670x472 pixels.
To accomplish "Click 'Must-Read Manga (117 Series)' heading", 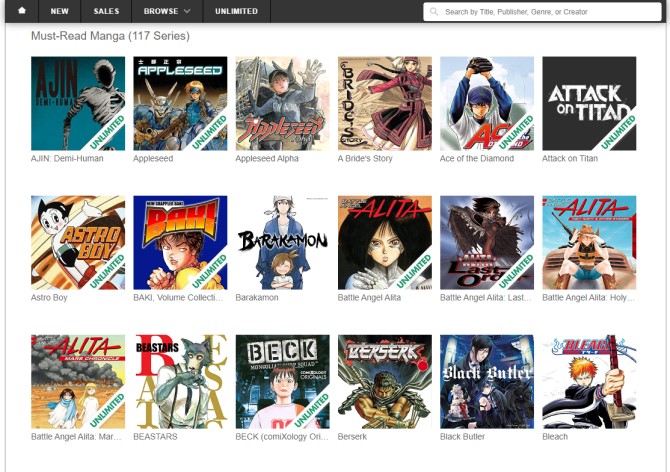I will click(x=110, y=36).
